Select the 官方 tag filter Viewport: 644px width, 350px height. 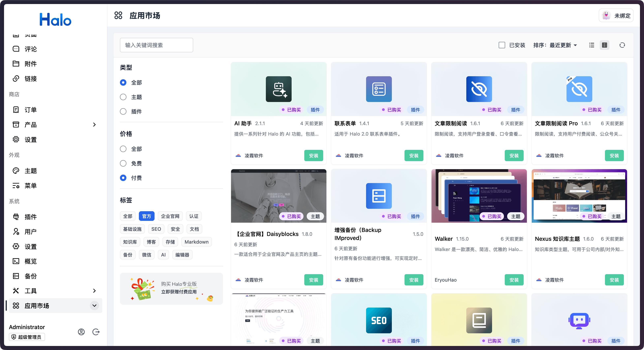point(147,216)
